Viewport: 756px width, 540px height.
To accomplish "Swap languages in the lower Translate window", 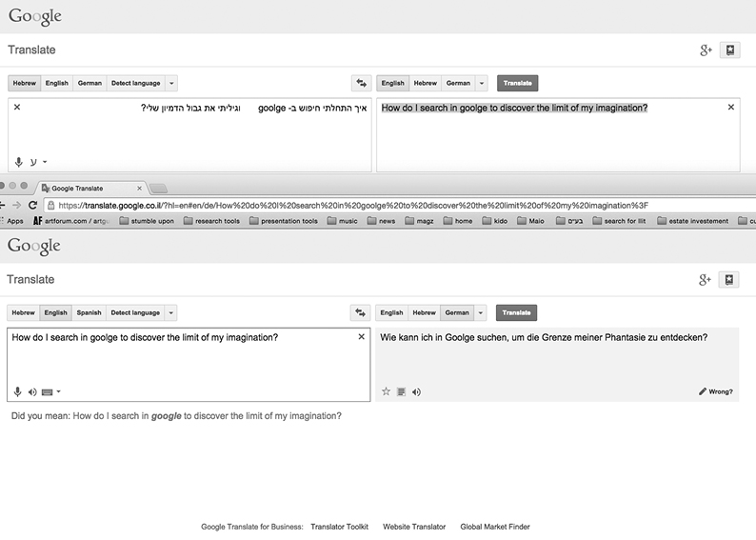I will click(360, 312).
